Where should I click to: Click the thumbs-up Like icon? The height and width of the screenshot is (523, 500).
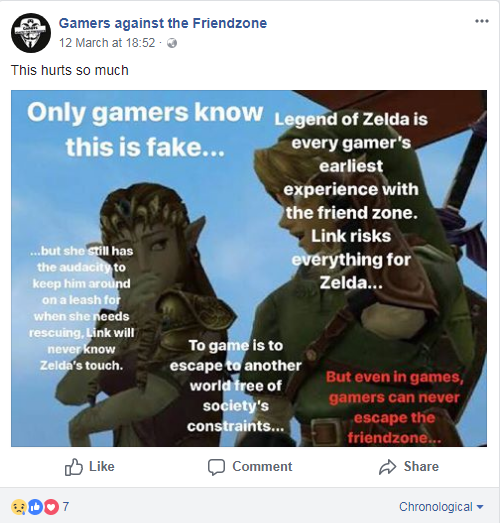[x=73, y=467]
